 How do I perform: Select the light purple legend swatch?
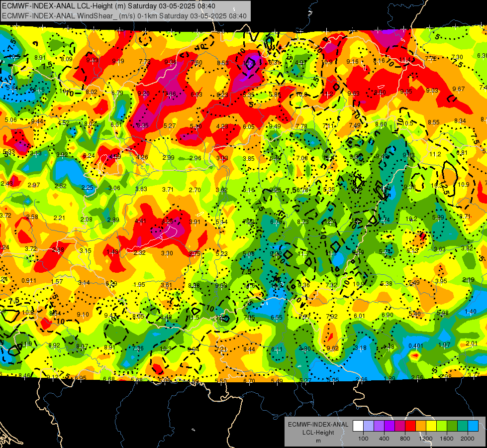coord(379,426)
